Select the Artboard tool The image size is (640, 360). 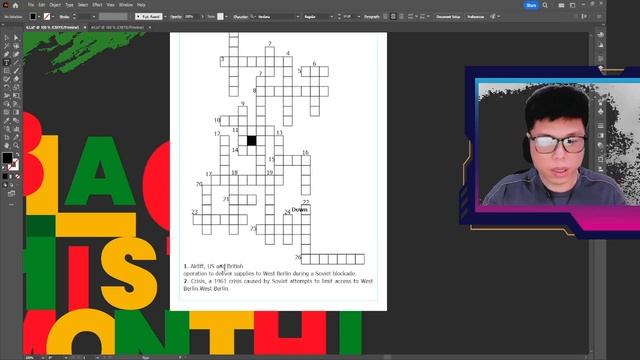7,137
